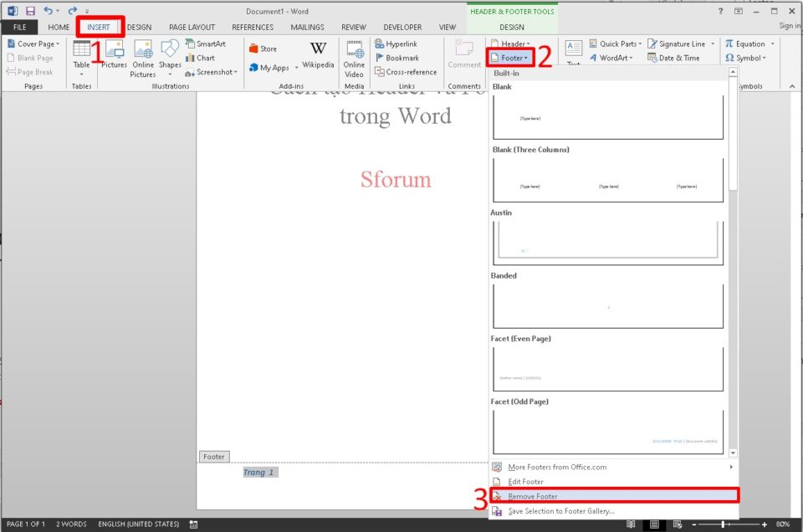Image resolution: width=803 pixels, height=532 pixels.
Task: Insert an Equation
Action: 745,43
